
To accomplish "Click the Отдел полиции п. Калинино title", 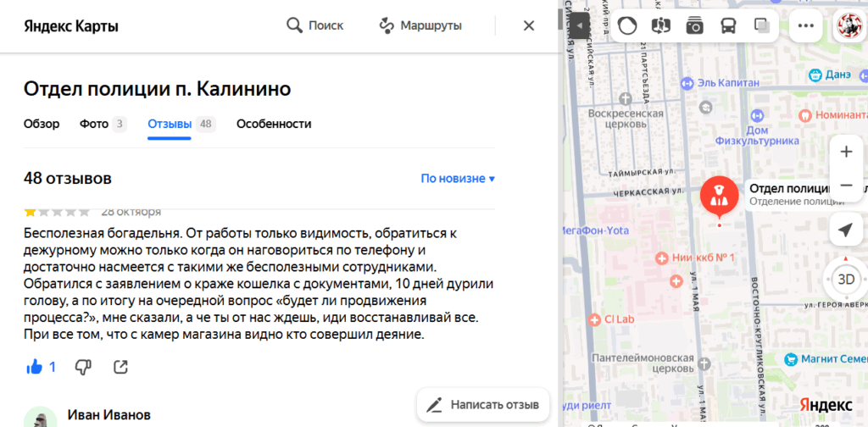I will [157, 88].
